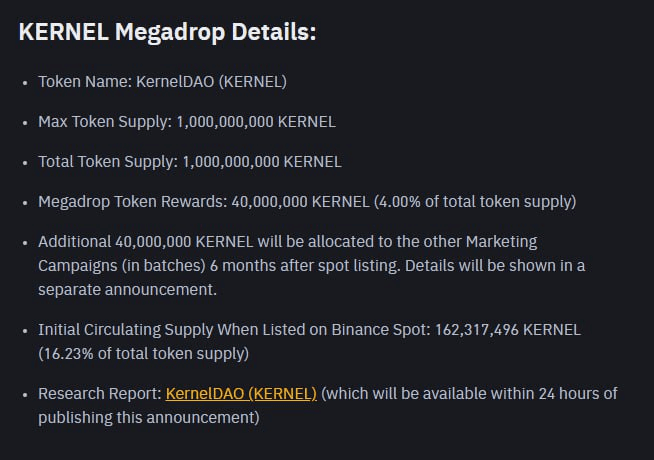This screenshot has height=460, width=654.
Task: Click the "publishing this announcement)" text
Action: 148,417
